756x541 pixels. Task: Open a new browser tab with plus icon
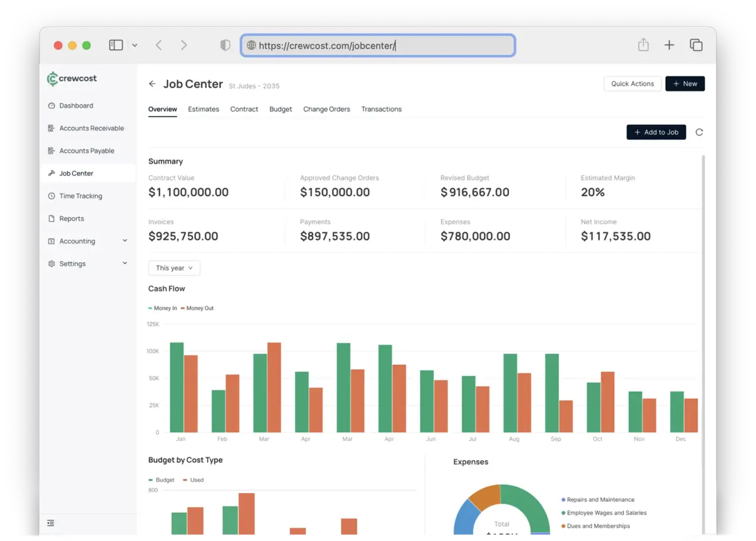tap(670, 45)
